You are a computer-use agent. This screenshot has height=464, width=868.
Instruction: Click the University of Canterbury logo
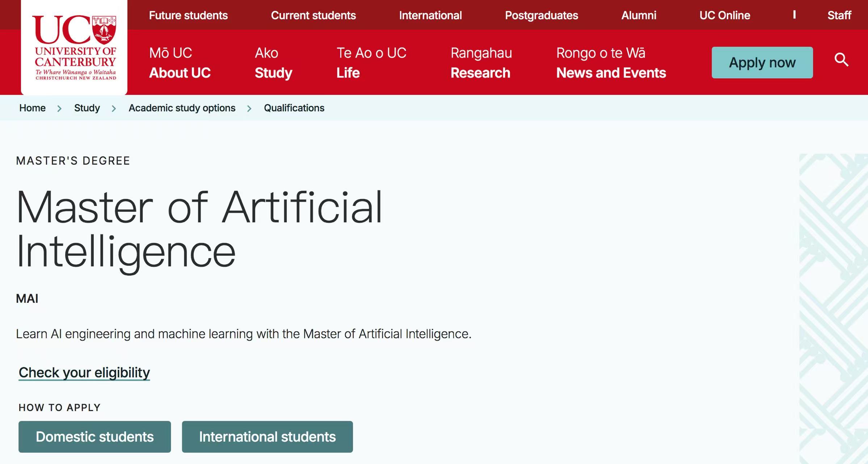point(74,47)
